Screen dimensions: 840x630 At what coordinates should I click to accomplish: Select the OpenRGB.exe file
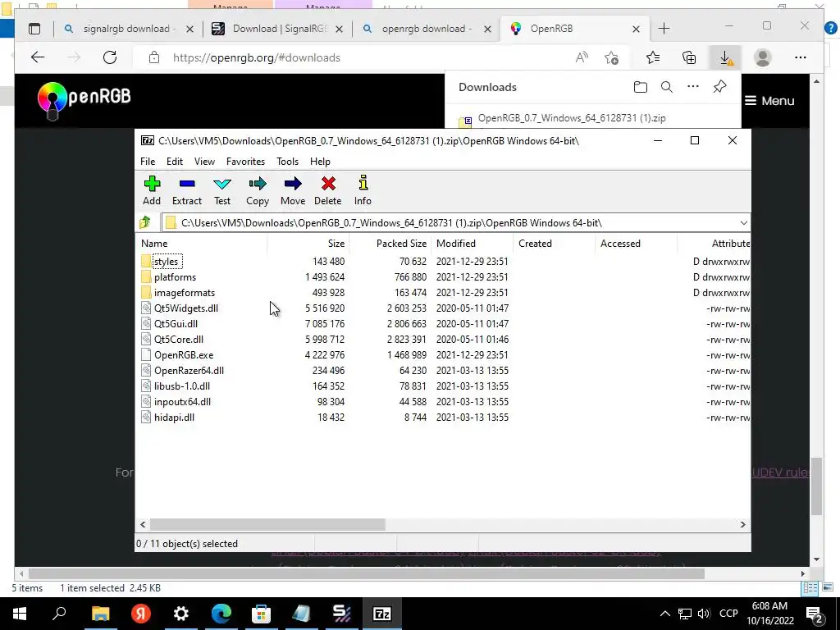coord(184,354)
